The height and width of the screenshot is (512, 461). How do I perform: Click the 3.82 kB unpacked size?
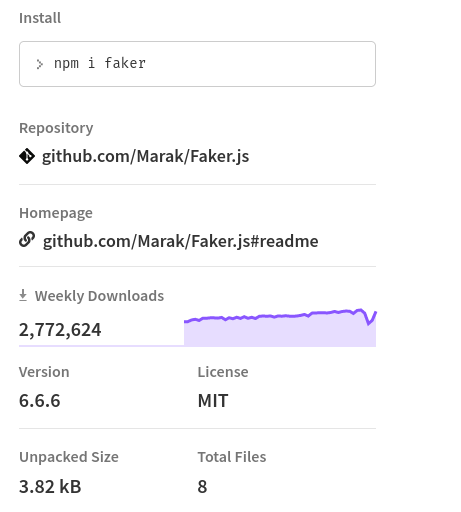(50, 486)
